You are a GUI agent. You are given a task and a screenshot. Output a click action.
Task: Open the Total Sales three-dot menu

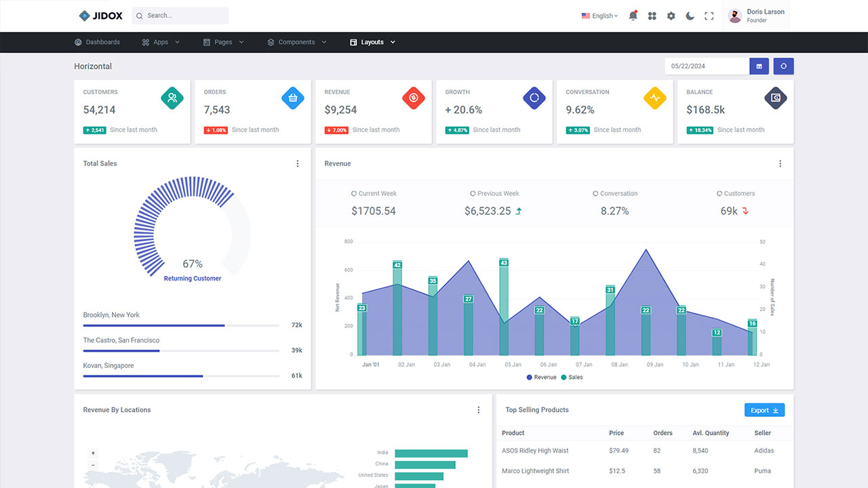[x=297, y=163]
